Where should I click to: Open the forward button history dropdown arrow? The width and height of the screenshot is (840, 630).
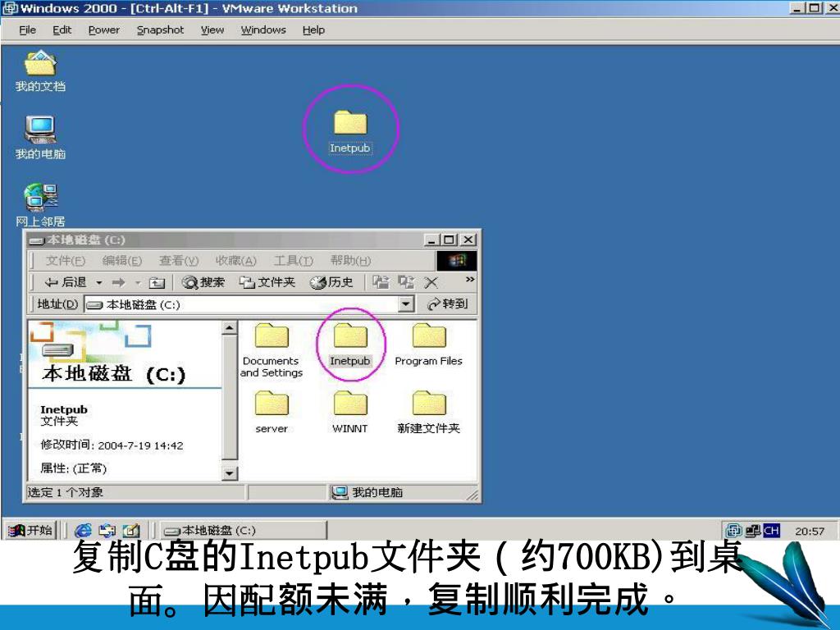(138, 282)
